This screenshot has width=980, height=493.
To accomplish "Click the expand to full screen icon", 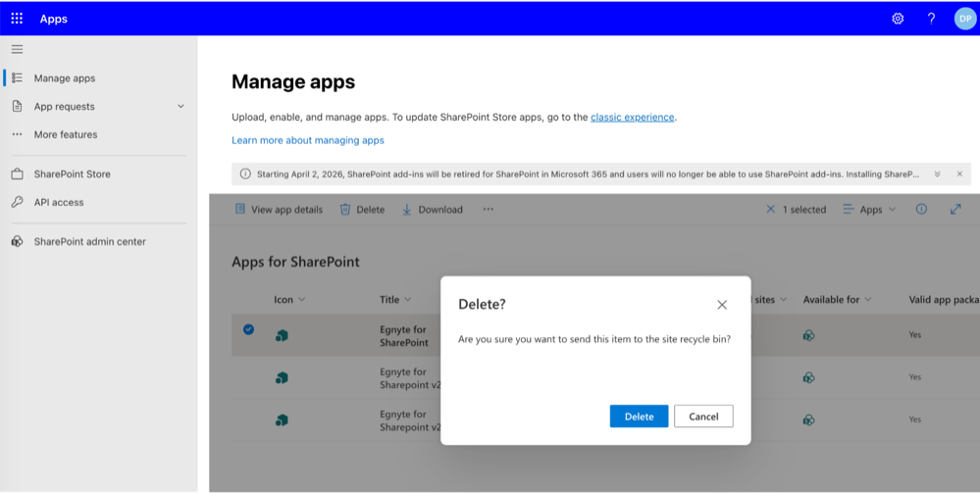I will click(x=955, y=210).
